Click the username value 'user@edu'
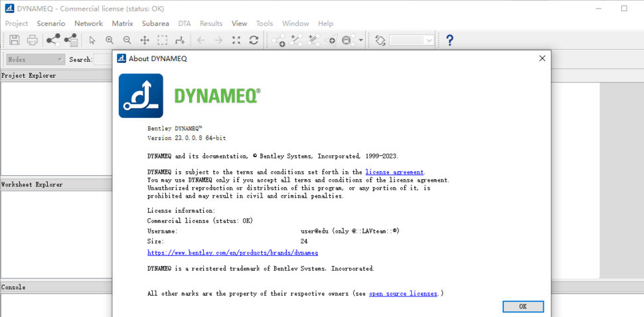This screenshot has width=644, height=317. (x=315, y=231)
